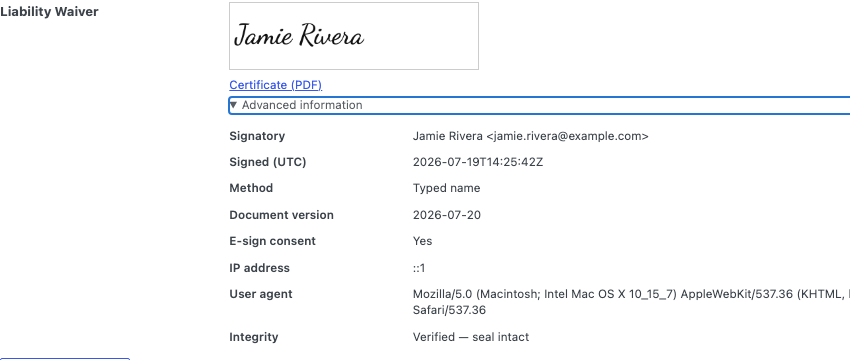The height and width of the screenshot is (360, 850).
Task: Select the Signed (UTC) label
Action: (268, 162)
